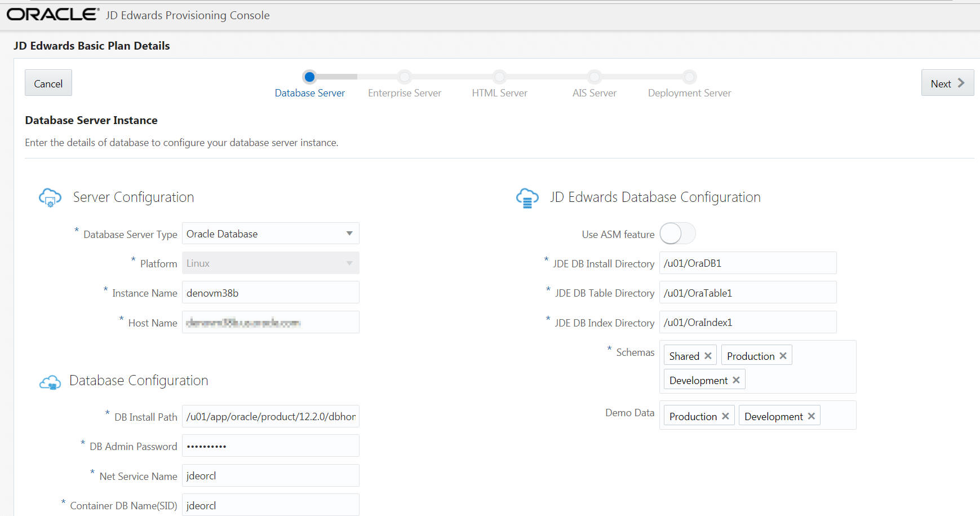Remove Production from Demo Data
The image size is (980, 516).
[x=725, y=416]
